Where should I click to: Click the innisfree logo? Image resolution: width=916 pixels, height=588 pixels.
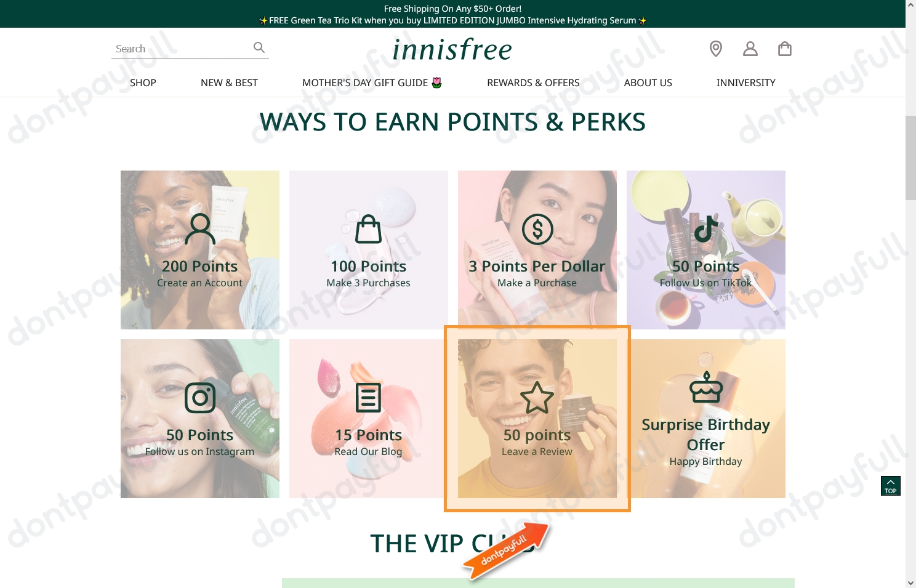(452, 49)
